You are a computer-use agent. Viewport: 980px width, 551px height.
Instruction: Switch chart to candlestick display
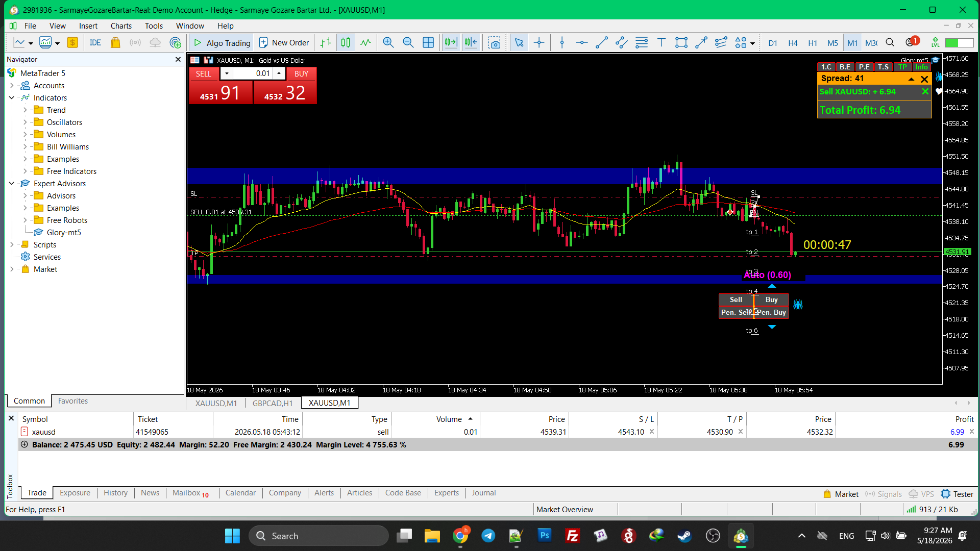(x=346, y=43)
